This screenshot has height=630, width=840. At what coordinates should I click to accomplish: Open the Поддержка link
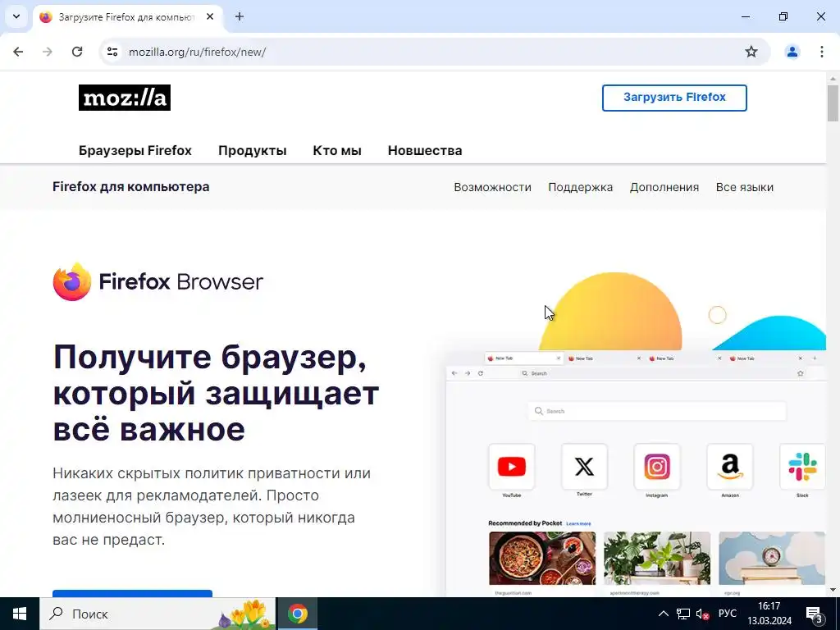pos(580,187)
